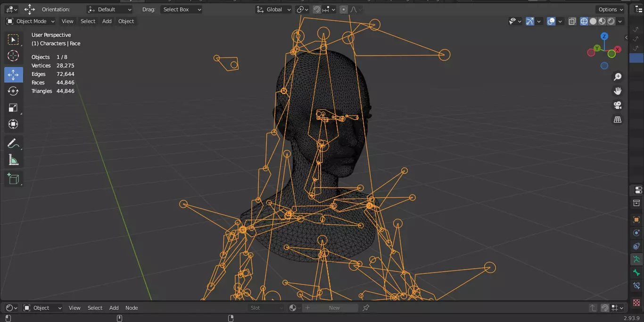Image resolution: width=644 pixels, height=322 pixels.
Task: Pick the Scale tool
Action: (13, 107)
